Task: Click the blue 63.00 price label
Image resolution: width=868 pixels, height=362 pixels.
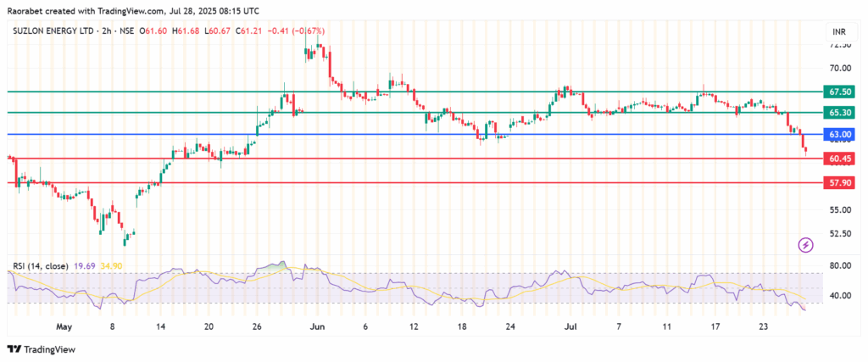Action: click(838, 135)
